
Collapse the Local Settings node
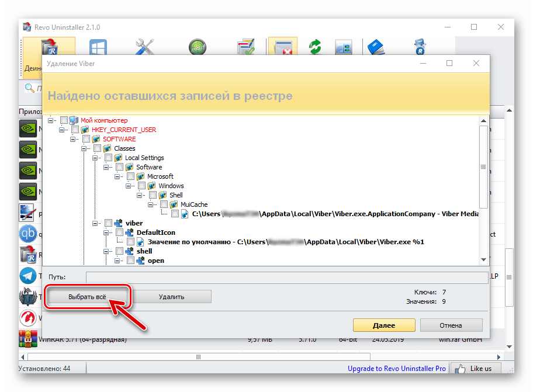[x=95, y=158]
